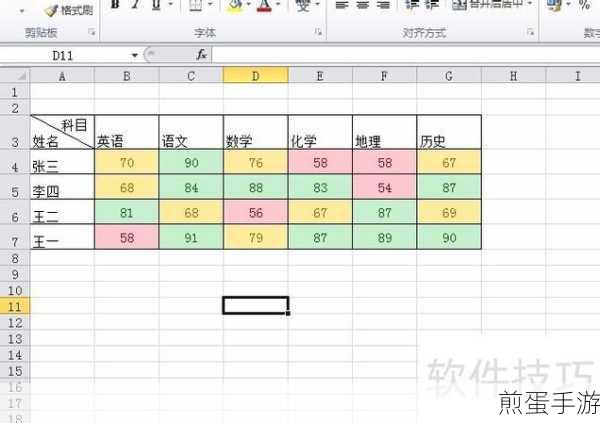Click the Insert Function fx button

pyautogui.click(x=201, y=56)
